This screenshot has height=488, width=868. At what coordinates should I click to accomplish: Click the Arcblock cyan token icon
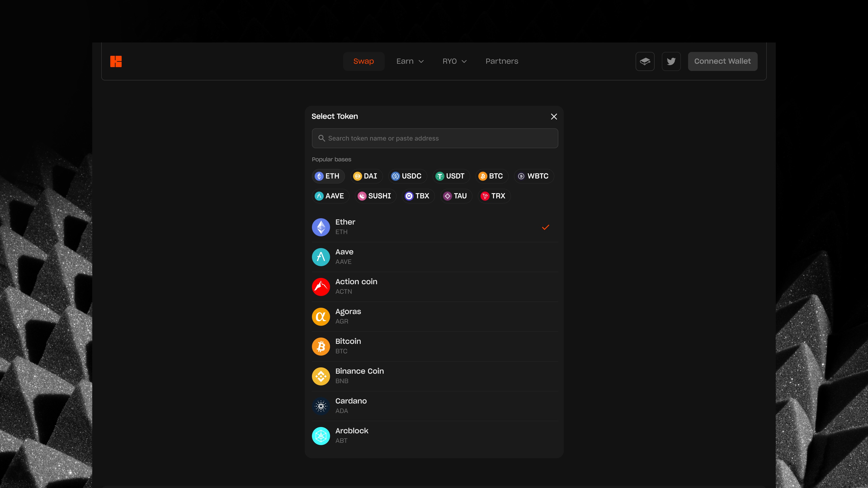click(321, 436)
